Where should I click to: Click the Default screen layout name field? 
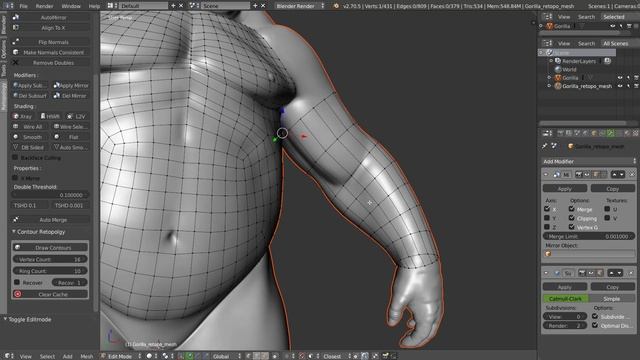pos(144,6)
